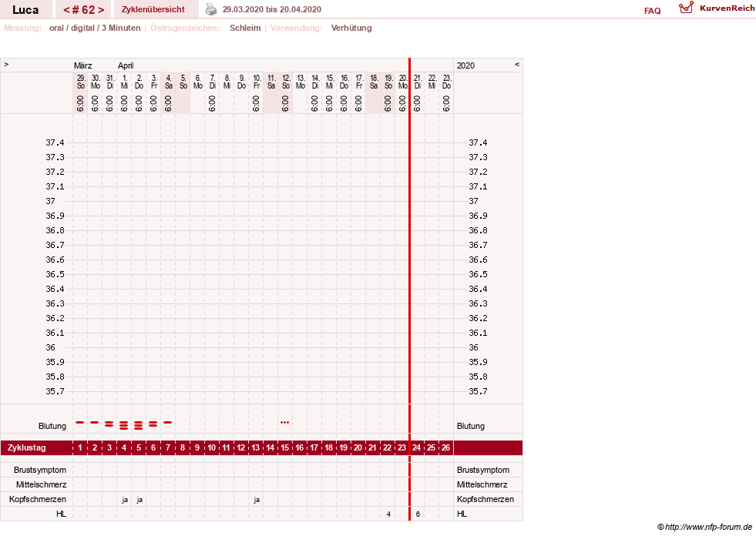
Task: Click the date column 21. Di
Action: point(418,82)
